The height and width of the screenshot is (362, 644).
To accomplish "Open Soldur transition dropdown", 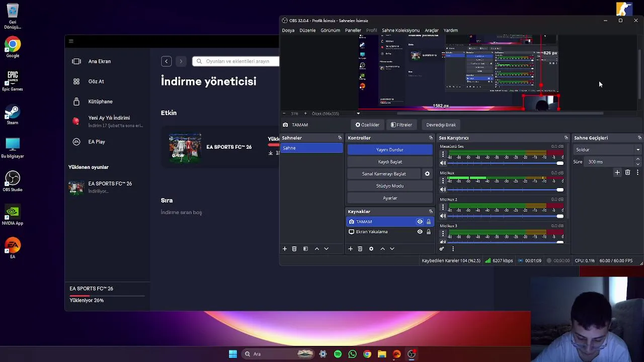I will 608,150.
